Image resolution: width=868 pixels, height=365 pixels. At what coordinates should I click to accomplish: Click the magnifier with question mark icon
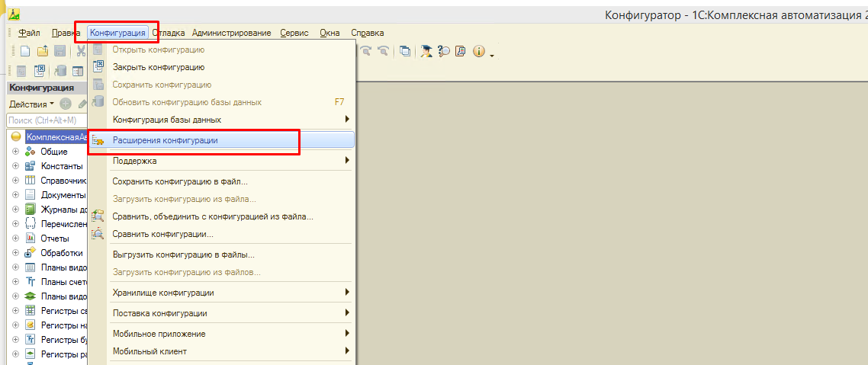443,51
